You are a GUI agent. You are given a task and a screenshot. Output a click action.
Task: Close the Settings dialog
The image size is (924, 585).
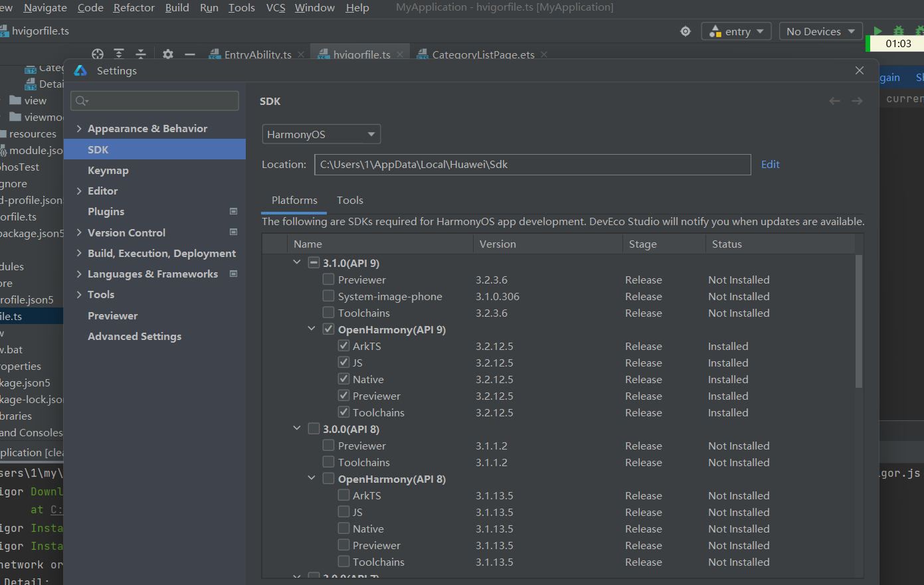tap(860, 70)
